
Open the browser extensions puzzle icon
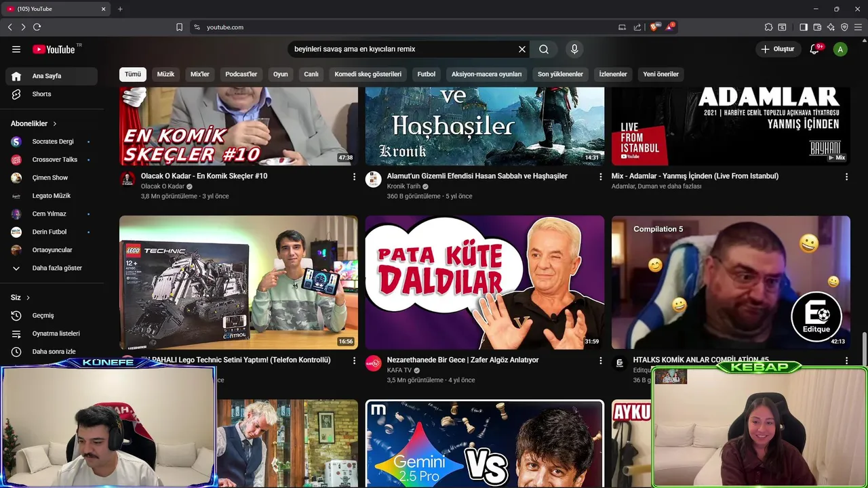(x=768, y=27)
